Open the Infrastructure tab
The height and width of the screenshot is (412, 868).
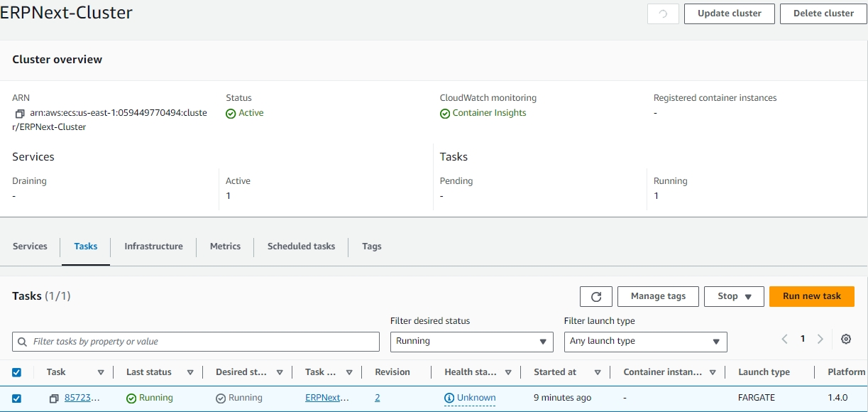153,246
